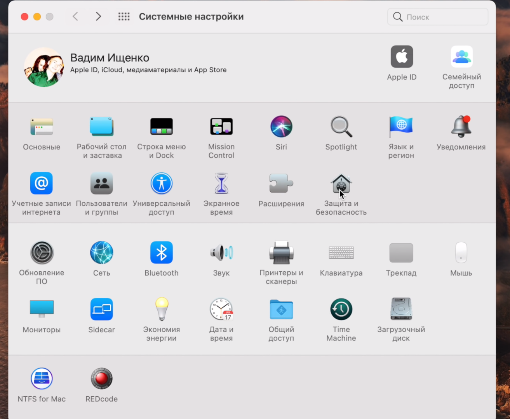Open the Трекпад settings
This screenshot has height=420, width=510.
(x=401, y=253)
